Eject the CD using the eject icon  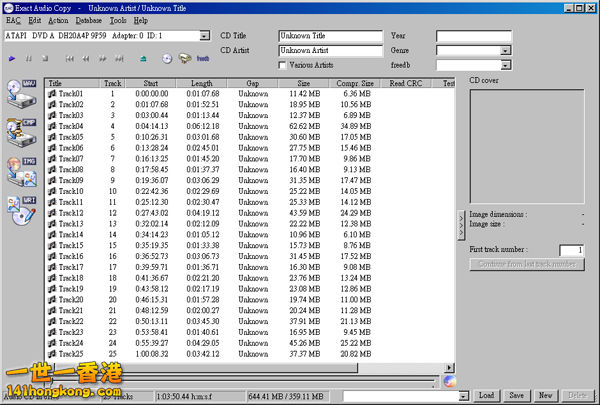[145, 59]
